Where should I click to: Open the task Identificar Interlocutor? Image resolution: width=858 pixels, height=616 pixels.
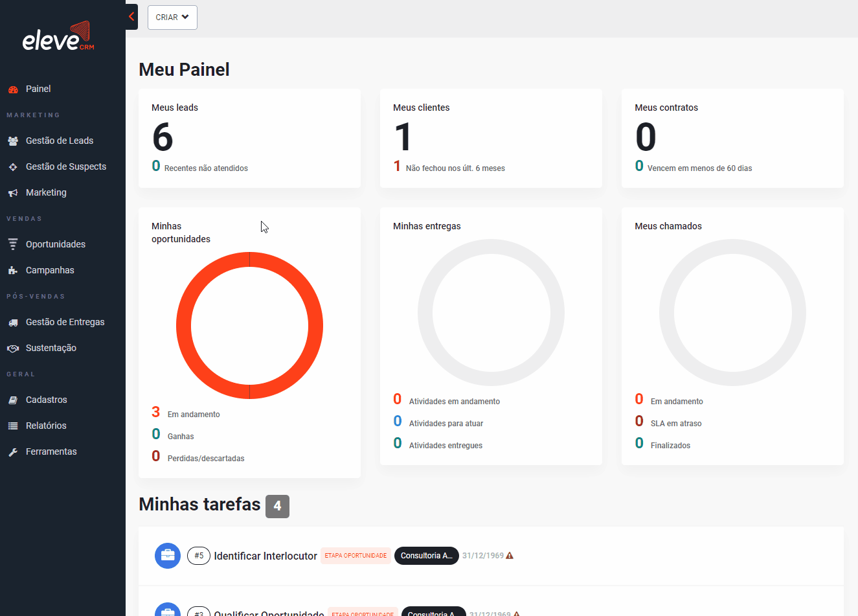click(x=265, y=556)
